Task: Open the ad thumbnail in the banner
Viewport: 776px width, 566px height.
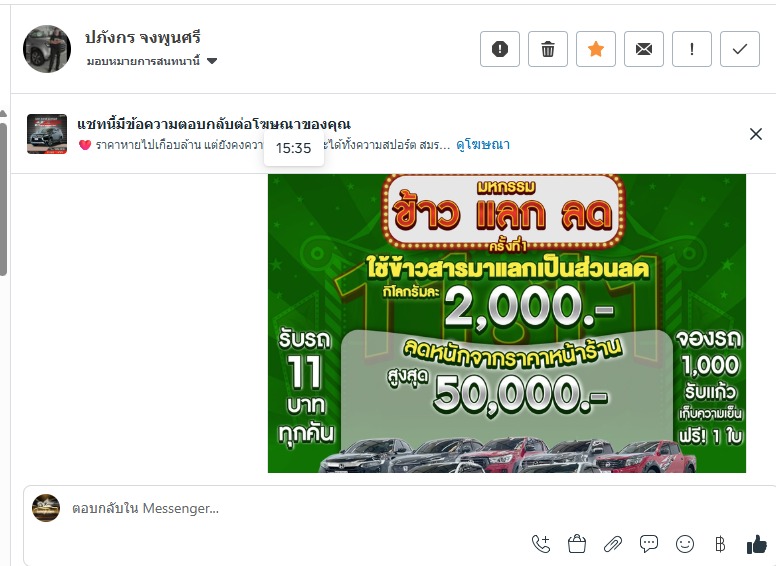Action: [47, 134]
